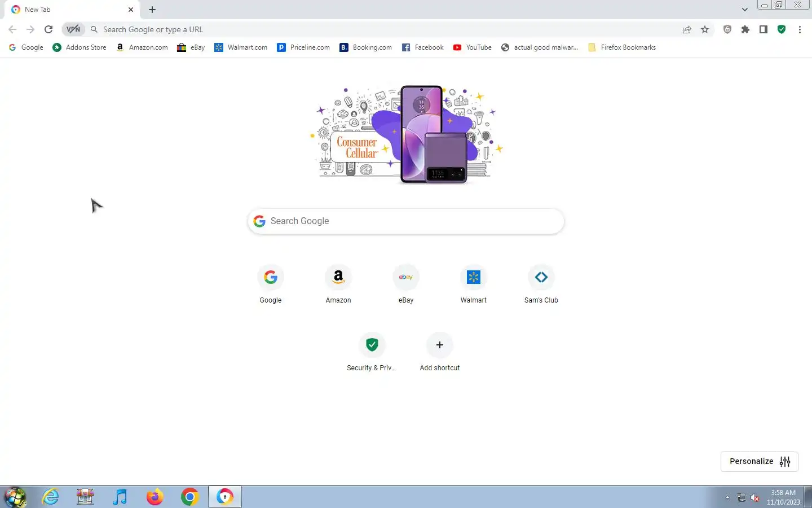The height and width of the screenshot is (508, 812).
Task: Click the Search Google box
Action: coord(406,221)
